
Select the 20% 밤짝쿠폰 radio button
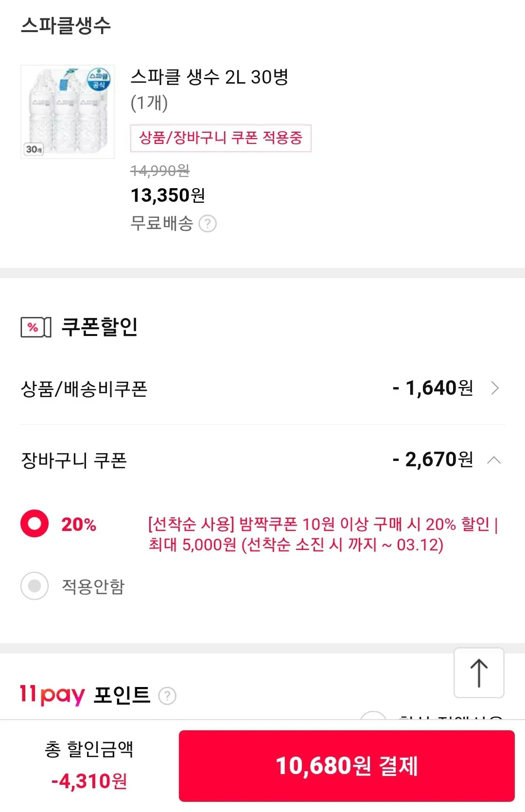(x=35, y=524)
